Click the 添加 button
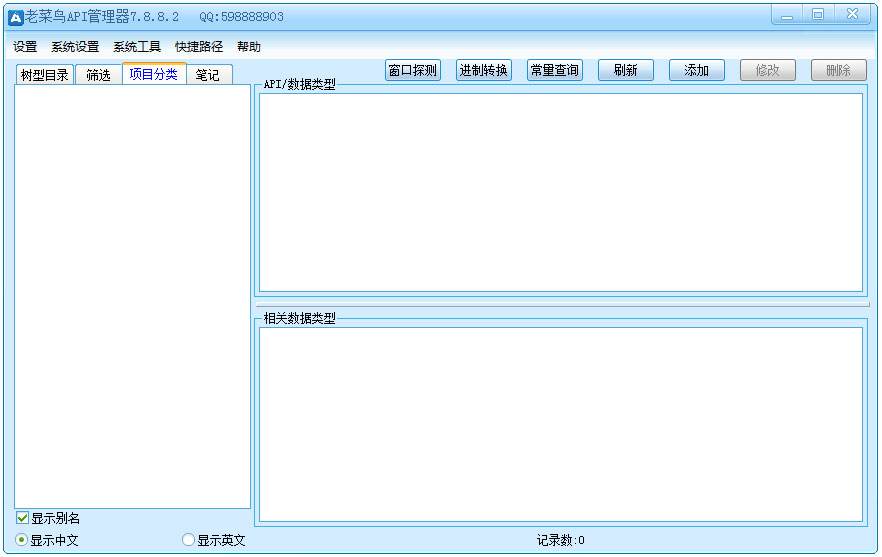Viewport: 882px width, 557px height. [x=696, y=70]
